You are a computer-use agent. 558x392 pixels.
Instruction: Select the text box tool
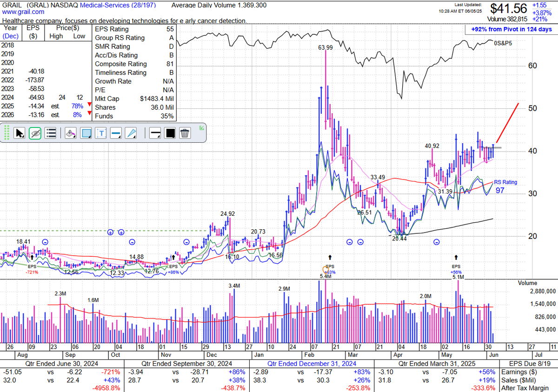tap(101, 133)
